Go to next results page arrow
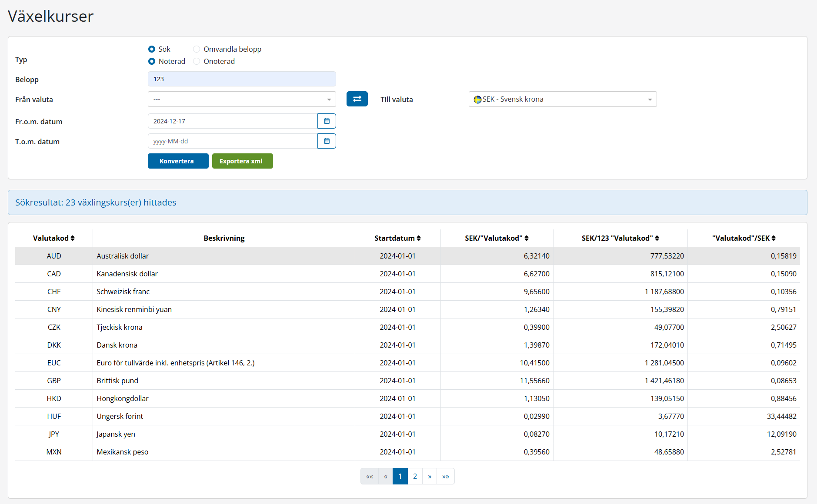Image resolution: width=817 pixels, height=504 pixels. click(x=430, y=476)
